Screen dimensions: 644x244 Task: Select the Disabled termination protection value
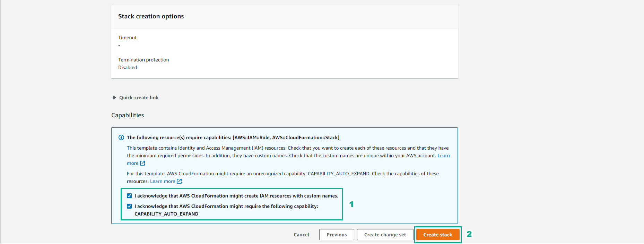[128, 67]
